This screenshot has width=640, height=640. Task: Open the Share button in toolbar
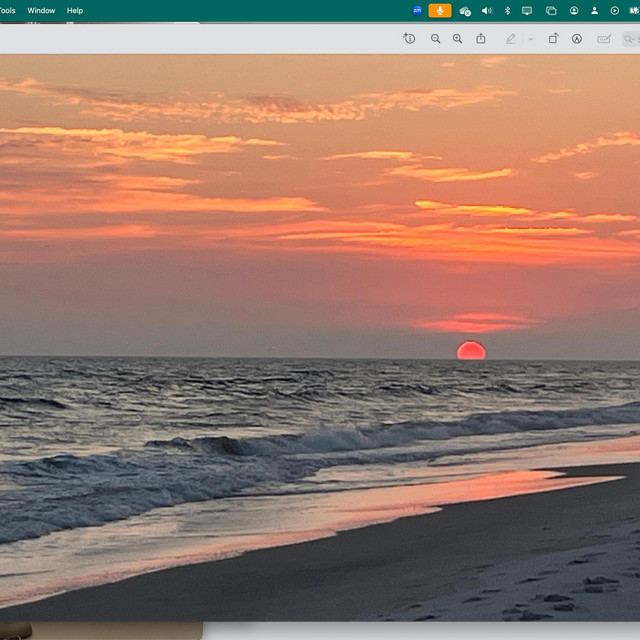tap(481, 39)
